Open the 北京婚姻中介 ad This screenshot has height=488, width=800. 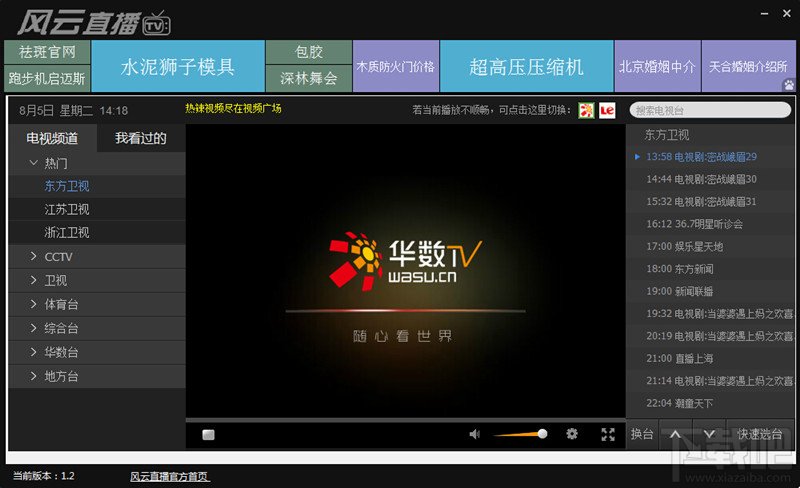[x=658, y=66]
